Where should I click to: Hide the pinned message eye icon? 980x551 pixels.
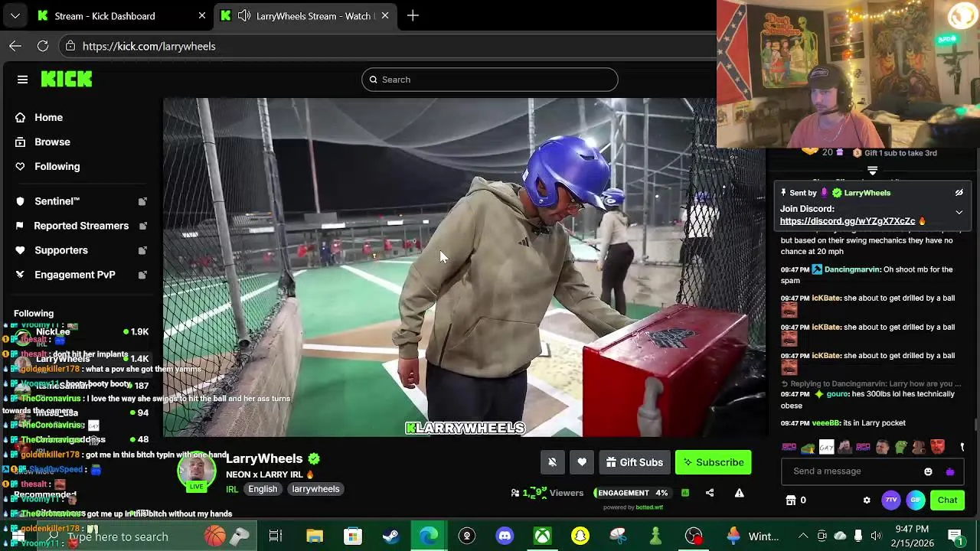pos(959,193)
